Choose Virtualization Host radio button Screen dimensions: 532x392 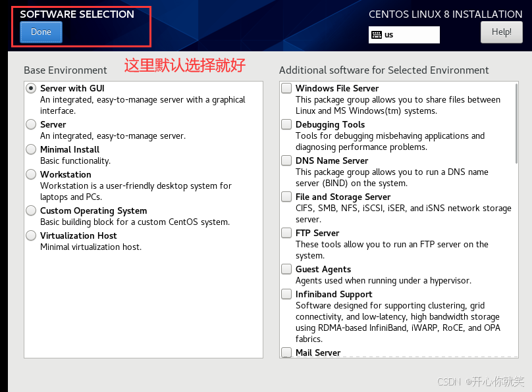tap(31, 235)
